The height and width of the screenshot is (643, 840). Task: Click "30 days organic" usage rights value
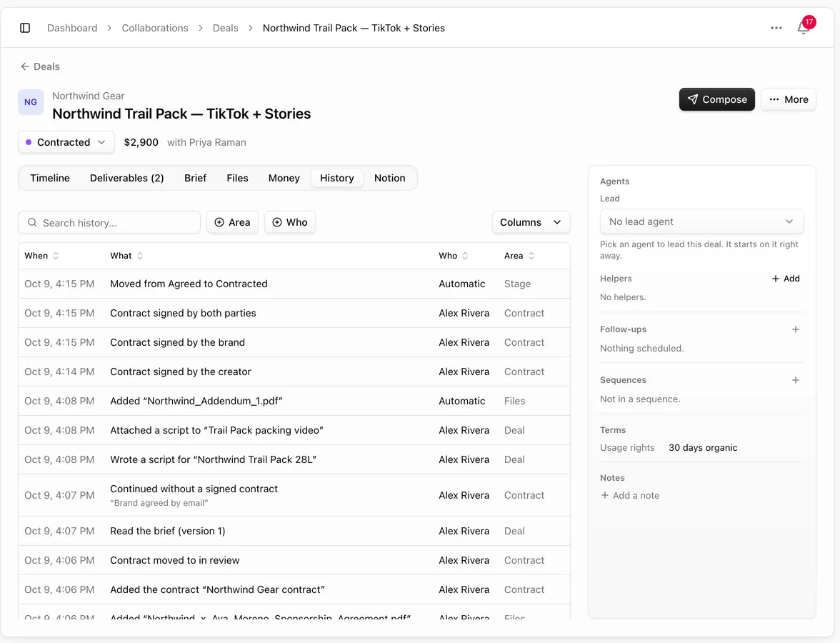[703, 447]
